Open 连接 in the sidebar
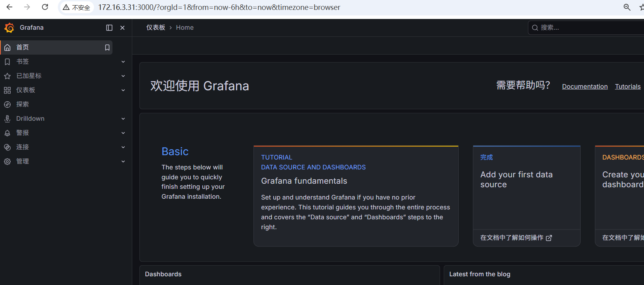 (23, 147)
